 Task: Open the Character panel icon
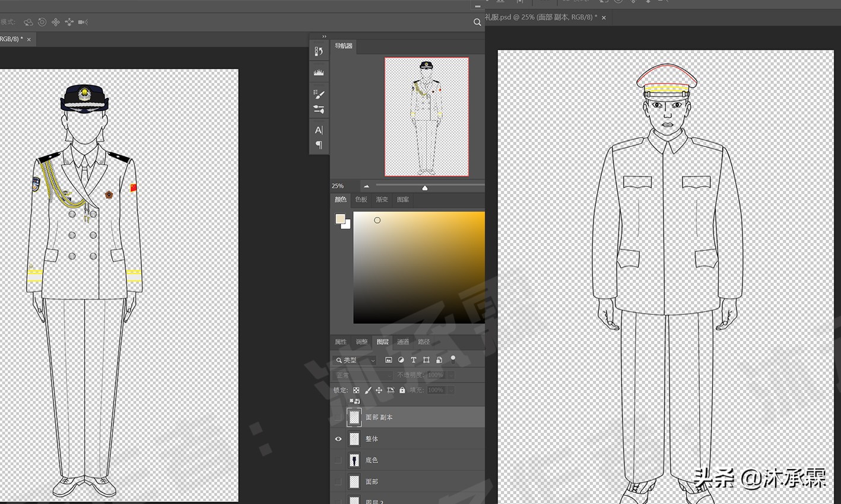click(319, 130)
